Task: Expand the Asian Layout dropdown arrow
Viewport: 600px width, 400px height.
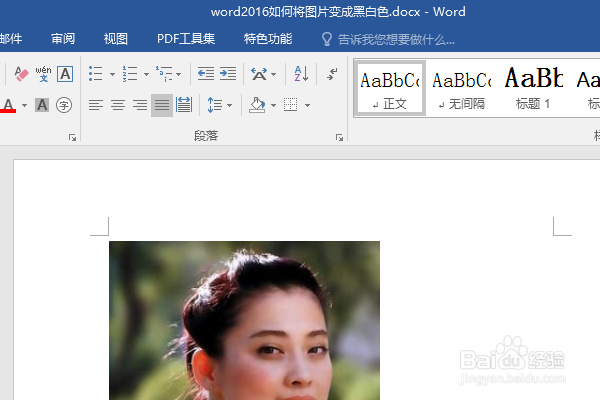Action: point(273,74)
